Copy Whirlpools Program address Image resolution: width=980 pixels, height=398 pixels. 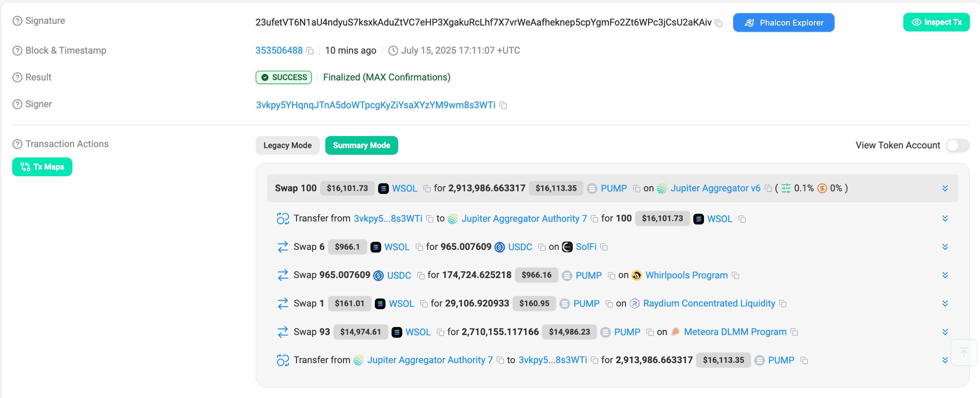[x=735, y=275]
